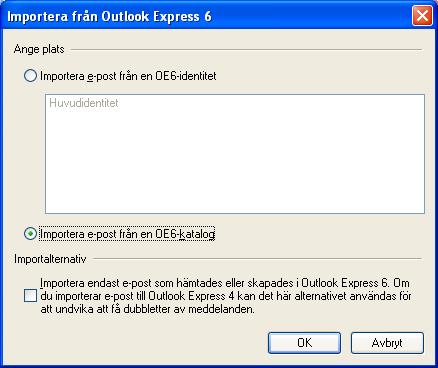This screenshot has width=438, height=368.
Task: Click the 'Importalternativ' group heading
Action: pos(50,259)
